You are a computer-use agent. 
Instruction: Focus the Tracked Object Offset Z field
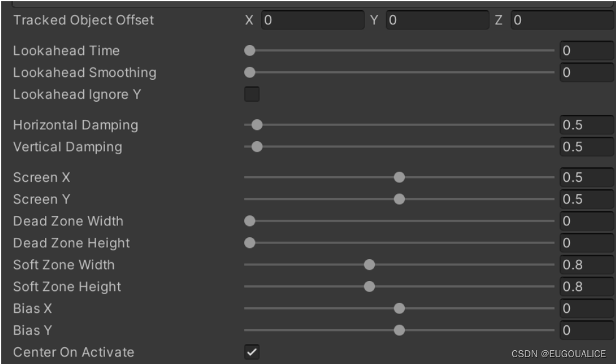click(562, 20)
